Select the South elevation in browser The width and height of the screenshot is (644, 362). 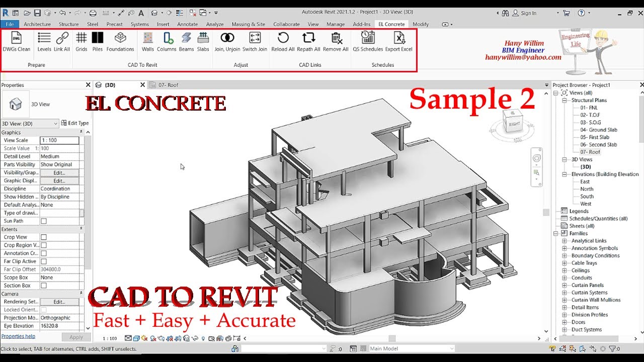(587, 197)
